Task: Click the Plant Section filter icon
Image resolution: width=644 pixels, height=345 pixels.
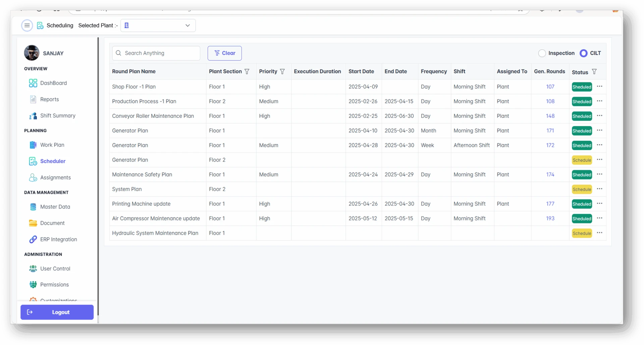Action: coord(247,72)
